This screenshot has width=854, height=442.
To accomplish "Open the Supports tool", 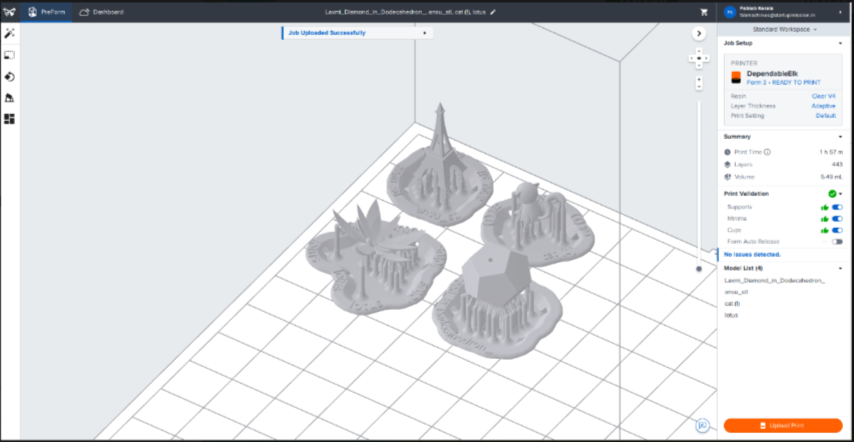I will pyautogui.click(x=9, y=98).
